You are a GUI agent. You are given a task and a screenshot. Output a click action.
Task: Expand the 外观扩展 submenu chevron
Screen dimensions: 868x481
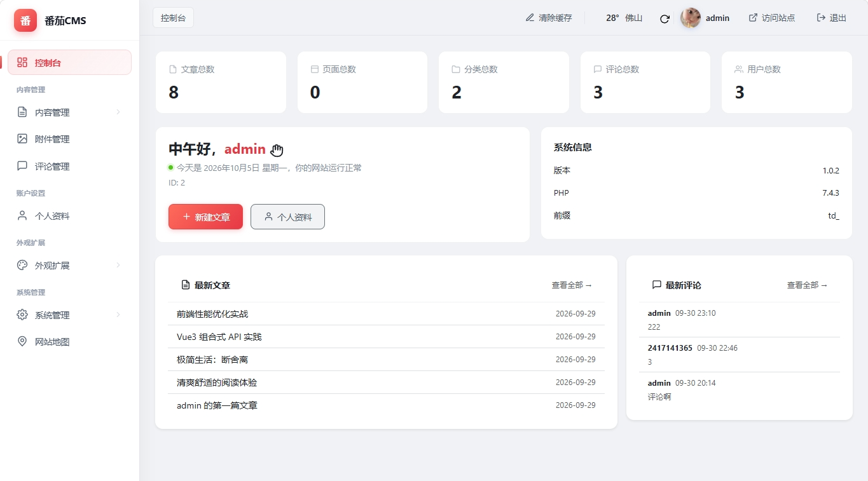[x=118, y=265]
